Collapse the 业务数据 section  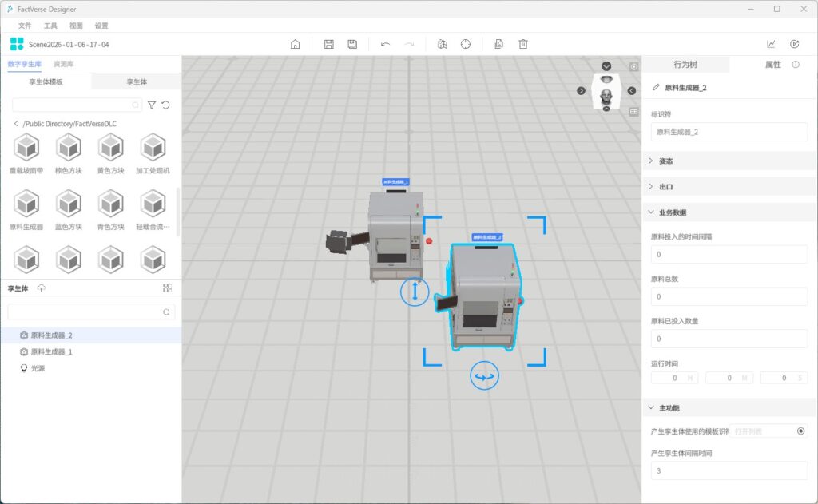(x=671, y=212)
